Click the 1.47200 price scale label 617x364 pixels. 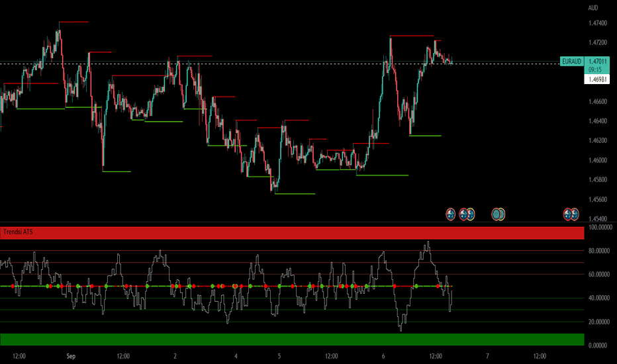[598, 42]
